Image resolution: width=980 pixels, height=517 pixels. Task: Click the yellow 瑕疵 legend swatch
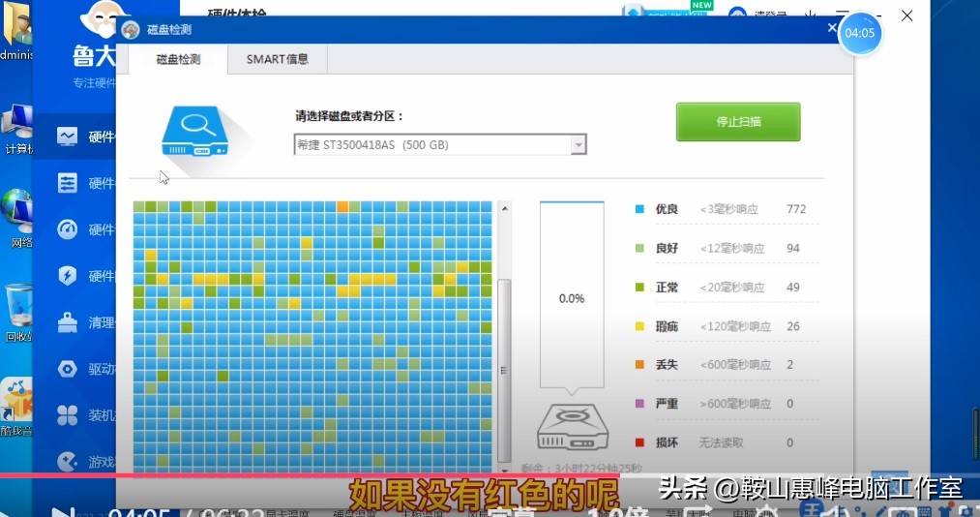pyautogui.click(x=639, y=326)
